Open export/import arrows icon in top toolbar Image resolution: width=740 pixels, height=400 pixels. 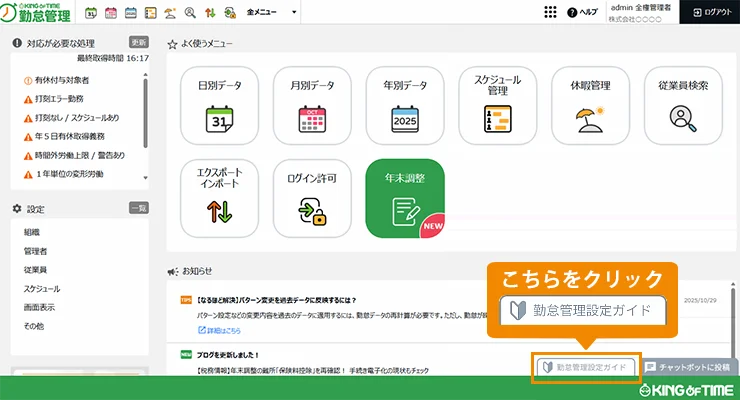point(210,13)
